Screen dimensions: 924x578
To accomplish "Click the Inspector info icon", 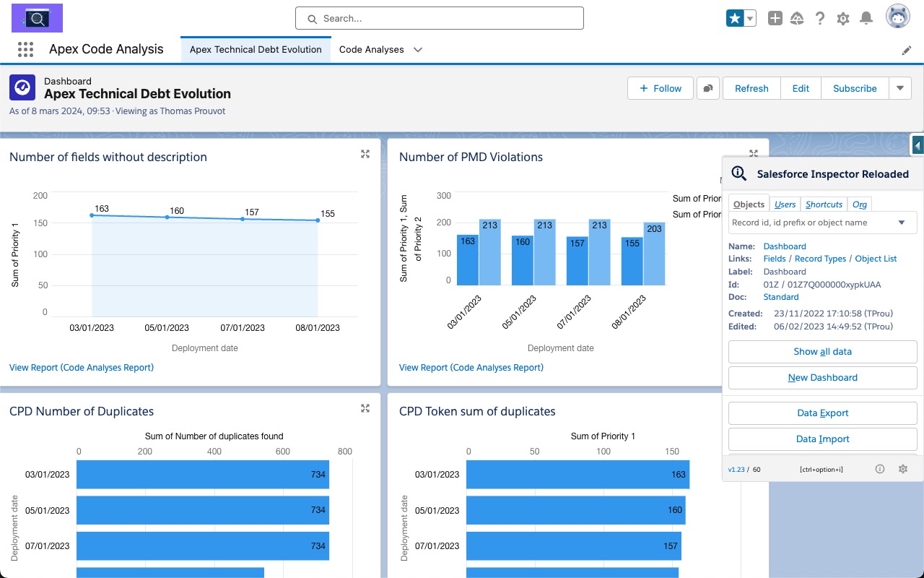I will (x=880, y=469).
